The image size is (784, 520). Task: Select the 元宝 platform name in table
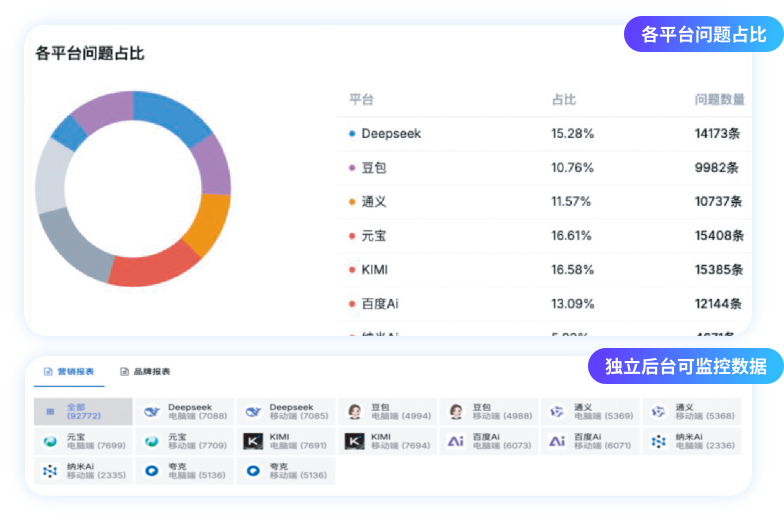(374, 236)
